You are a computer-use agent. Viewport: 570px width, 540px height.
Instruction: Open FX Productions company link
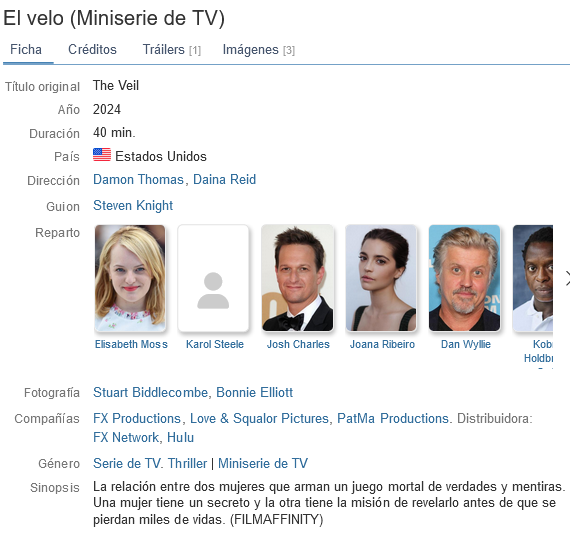[x=137, y=419]
